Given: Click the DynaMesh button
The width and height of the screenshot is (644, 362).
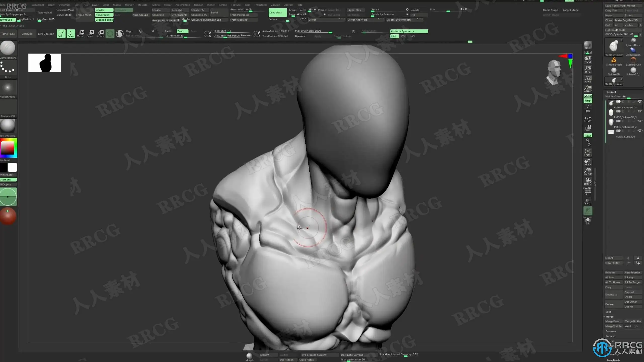Looking at the screenshot, I should (x=277, y=13).
